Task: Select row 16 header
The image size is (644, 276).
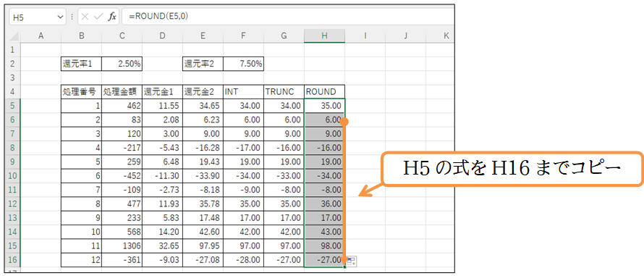Action: (x=12, y=259)
